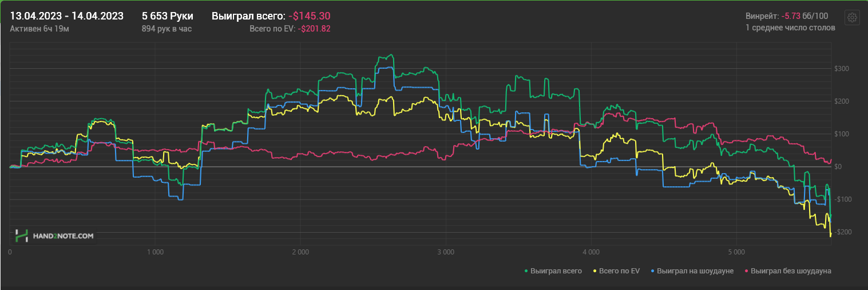The height and width of the screenshot is (290, 868).
Task: Click the 'Винрейт:' label
Action: click(x=762, y=16)
